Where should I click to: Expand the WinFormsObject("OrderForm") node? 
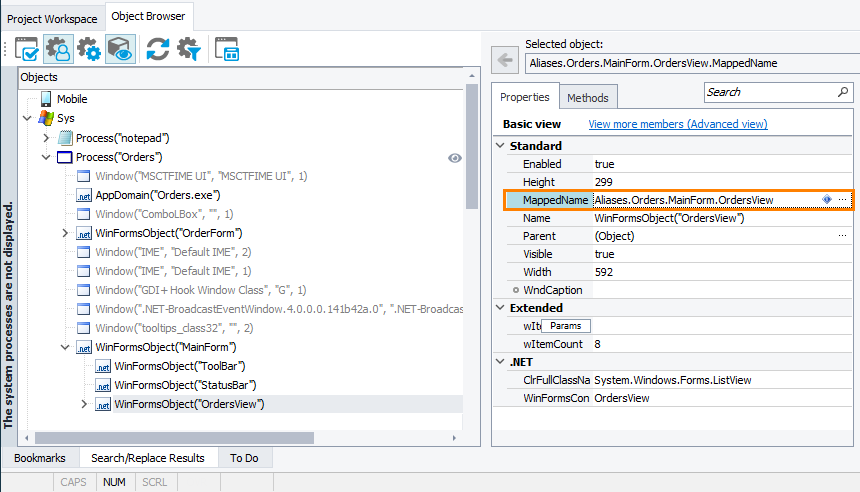[66, 233]
